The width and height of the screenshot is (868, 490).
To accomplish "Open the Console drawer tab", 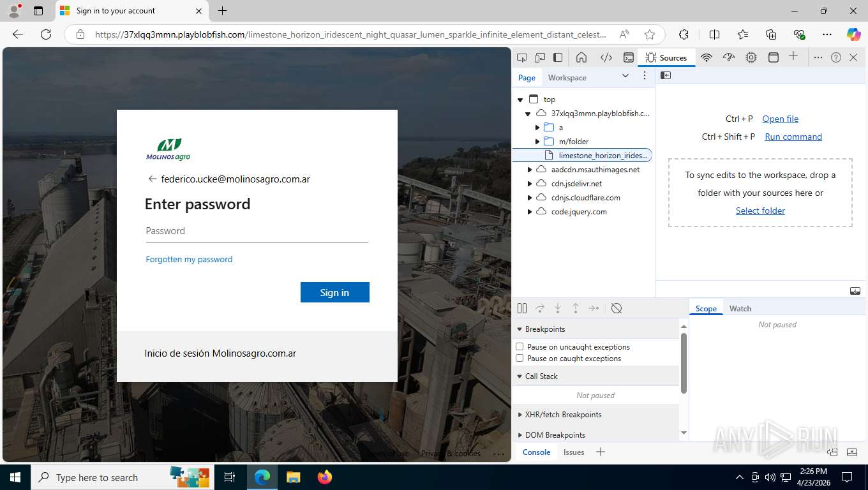I will (536, 452).
